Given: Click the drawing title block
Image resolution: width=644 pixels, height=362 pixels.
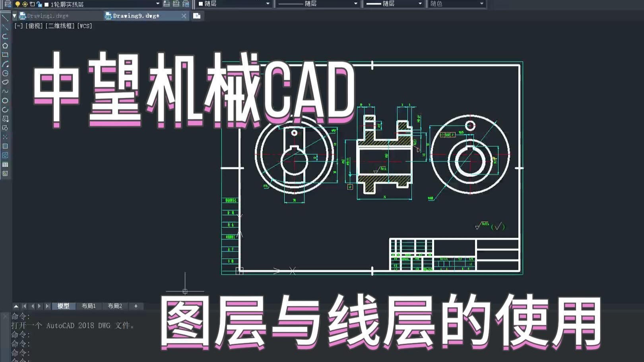Looking at the screenshot, I should pyautogui.click(x=454, y=255).
